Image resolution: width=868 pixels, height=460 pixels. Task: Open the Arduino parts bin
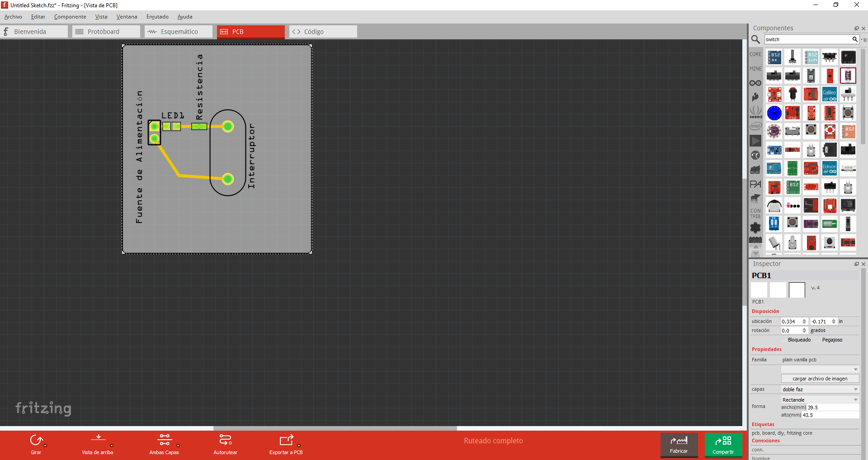point(755,83)
